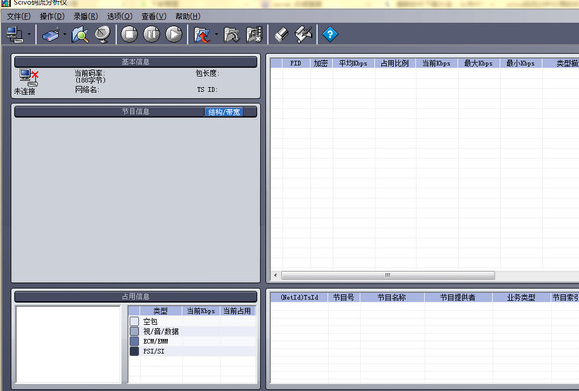Click the network computer connection icon
This screenshot has height=391, width=579.
point(15,35)
